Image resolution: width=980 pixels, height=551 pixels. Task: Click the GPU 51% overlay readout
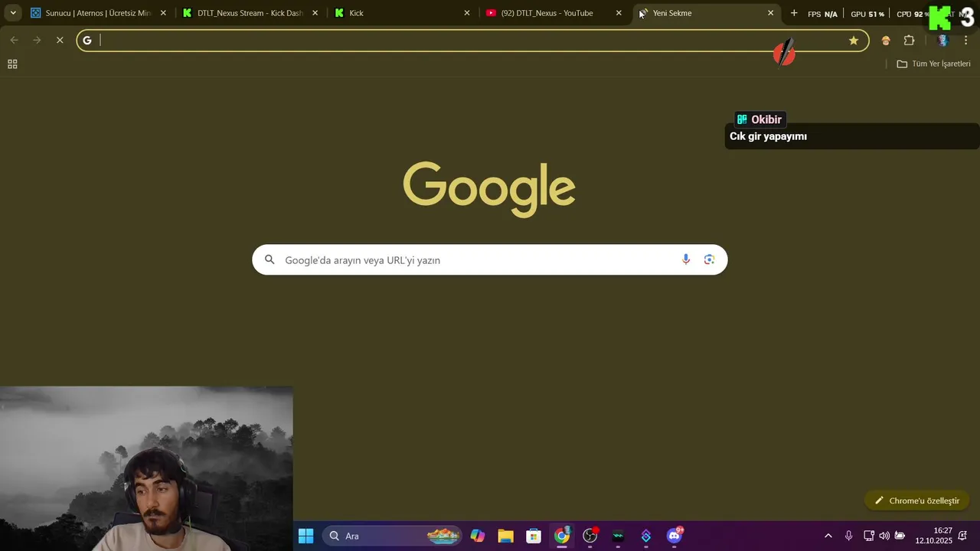pos(867,14)
